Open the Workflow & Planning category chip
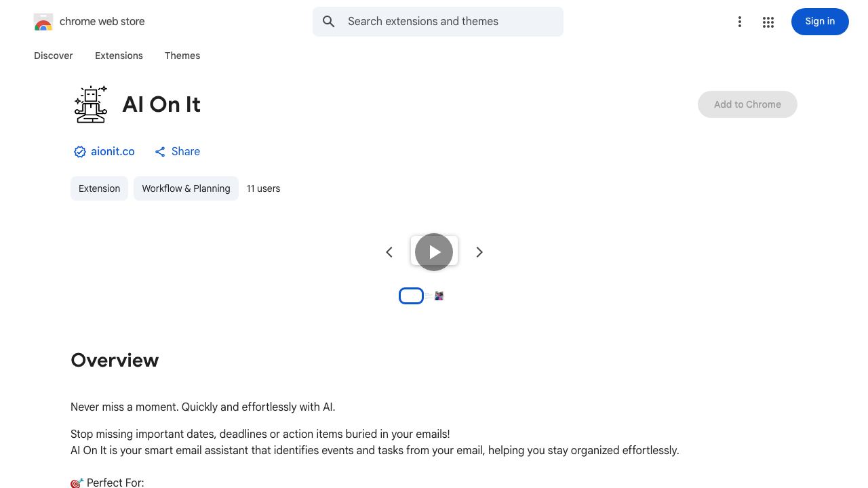This screenshot has width=868, height=488. click(x=186, y=188)
